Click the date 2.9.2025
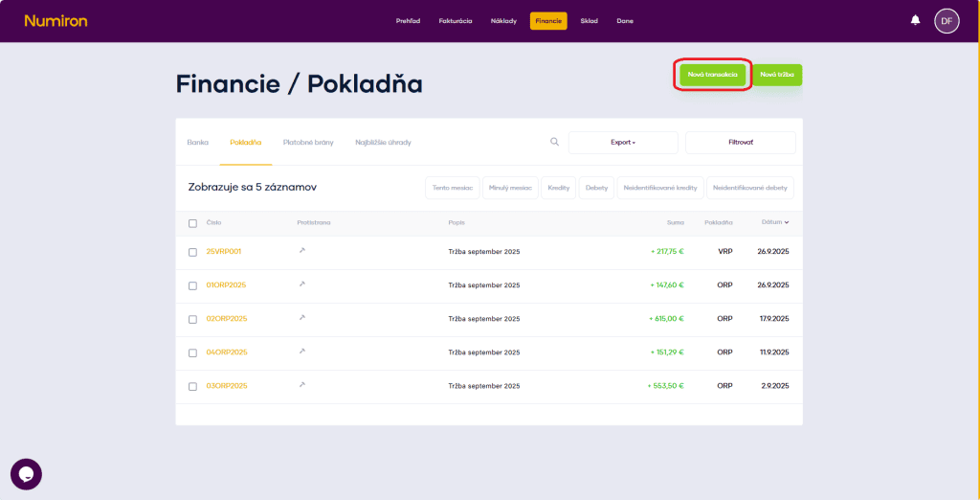 (x=775, y=386)
